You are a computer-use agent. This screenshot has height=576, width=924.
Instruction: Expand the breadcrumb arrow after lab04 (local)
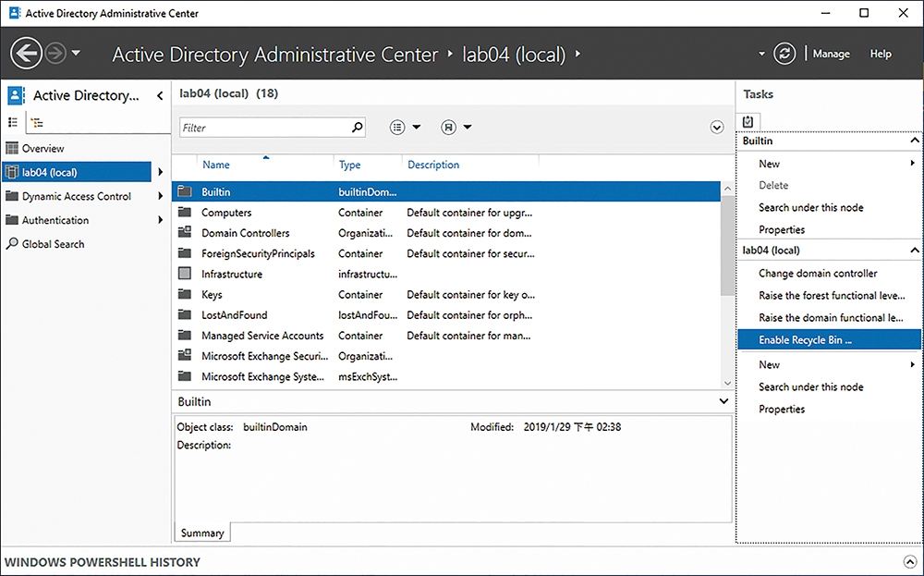click(577, 54)
